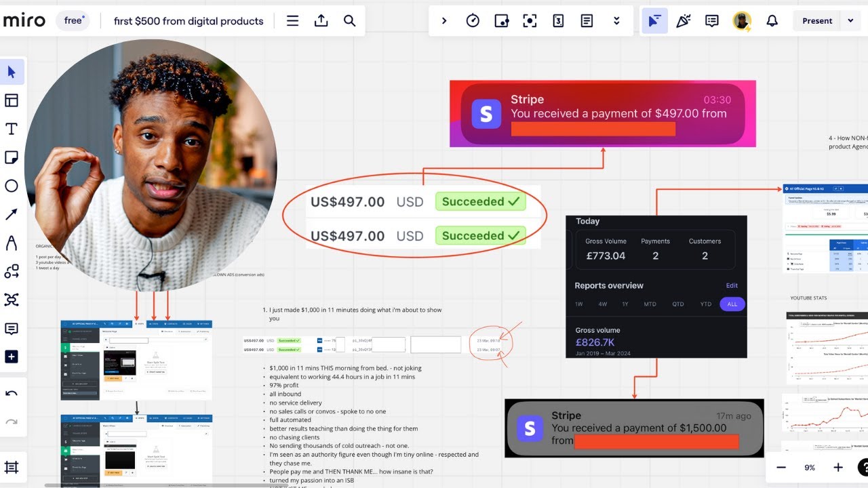This screenshot has width=868, height=488.
Task: Open the help question mark button
Action: [863, 468]
